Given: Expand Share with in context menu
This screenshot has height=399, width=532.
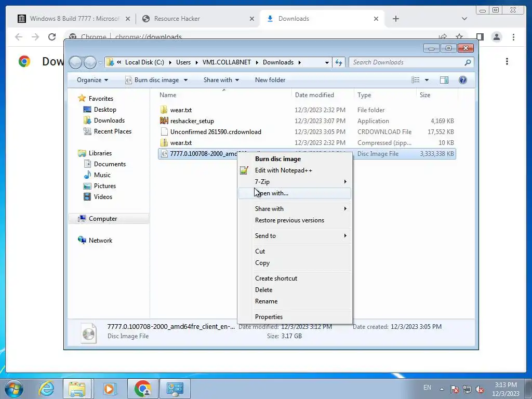Looking at the screenshot, I should 295,209.
